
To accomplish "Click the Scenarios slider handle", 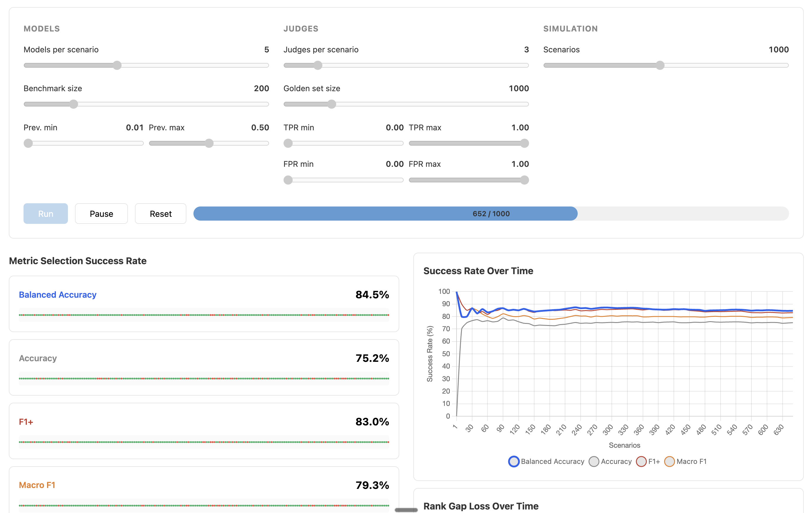I will [x=660, y=66].
